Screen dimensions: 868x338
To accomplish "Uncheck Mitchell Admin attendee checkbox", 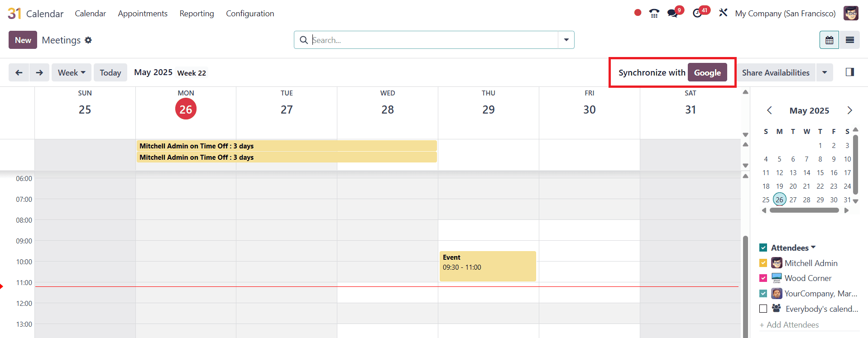I will [x=763, y=263].
